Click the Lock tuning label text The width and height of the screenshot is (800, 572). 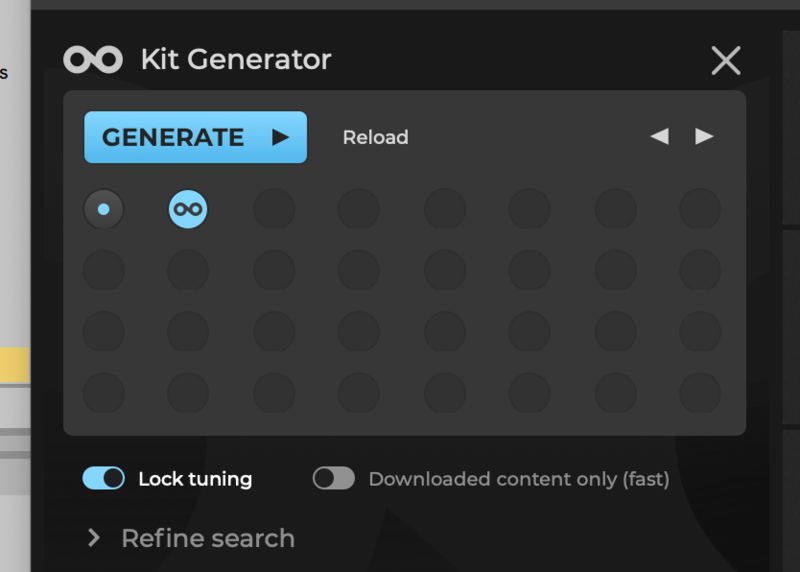195,479
